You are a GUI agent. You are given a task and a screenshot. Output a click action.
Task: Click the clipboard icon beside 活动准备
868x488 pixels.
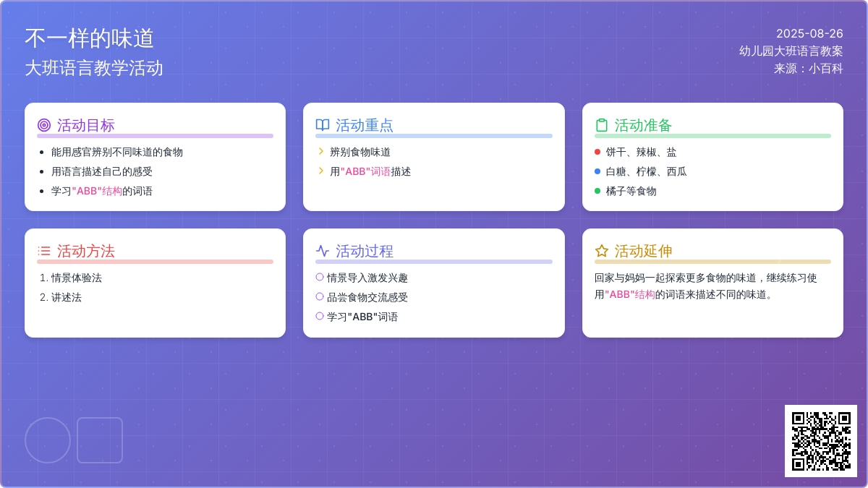click(x=602, y=125)
